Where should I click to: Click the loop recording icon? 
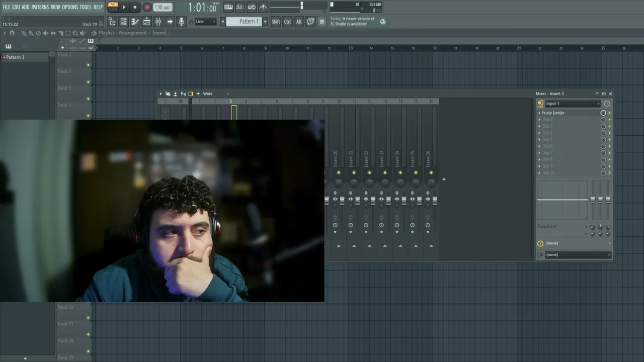(252, 7)
